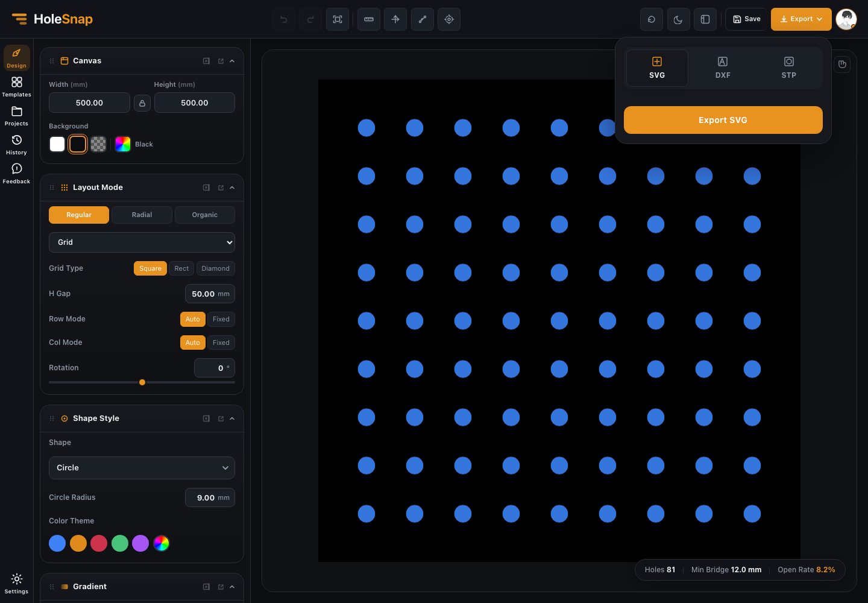Pop out the Canvas panel
The image size is (868, 603).
(221, 61)
